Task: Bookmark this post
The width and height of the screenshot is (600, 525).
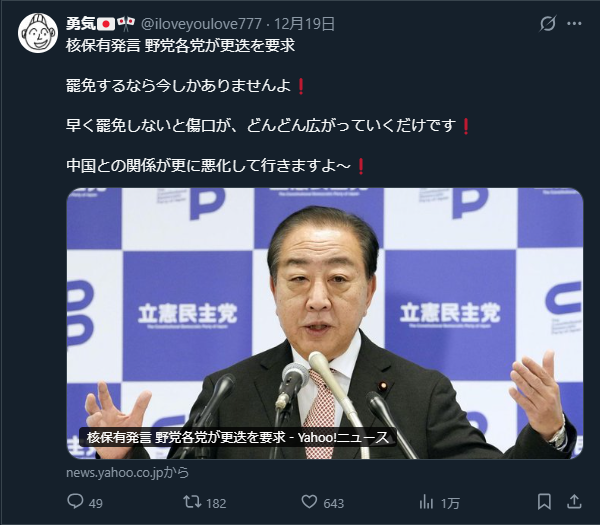Action: [x=544, y=502]
